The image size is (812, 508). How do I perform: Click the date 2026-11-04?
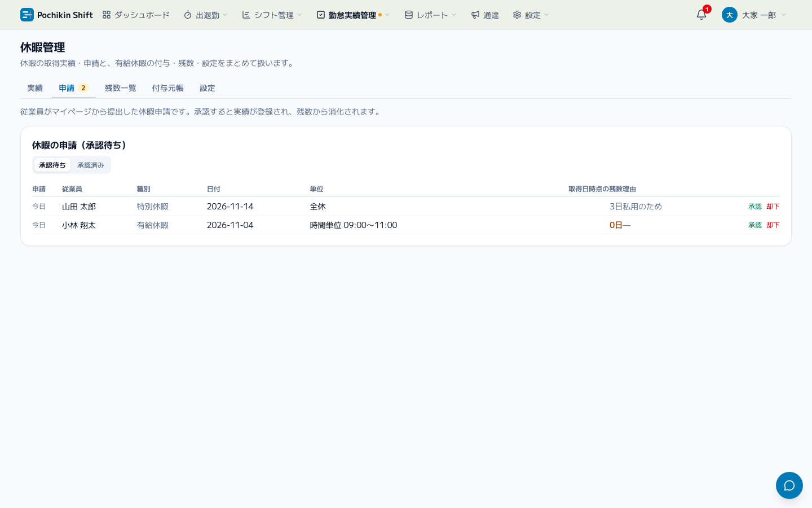pyautogui.click(x=230, y=225)
